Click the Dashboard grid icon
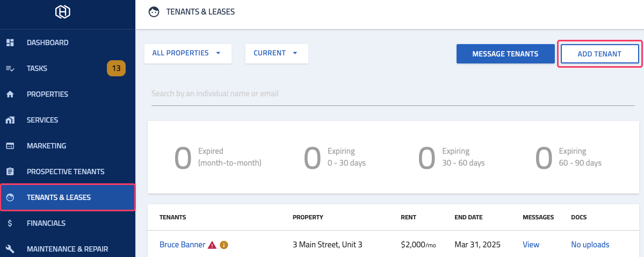The image size is (644, 257). click(10, 42)
